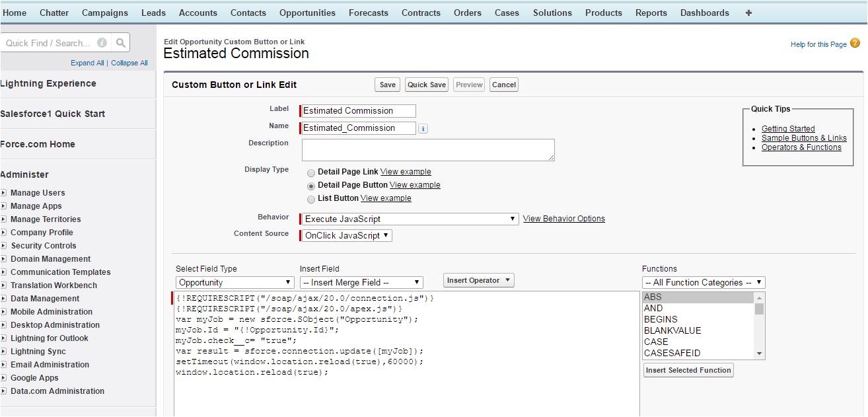This screenshot has width=868, height=417.
Task: Open the Select Field Type Opportunity dropdown
Action: [235, 283]
